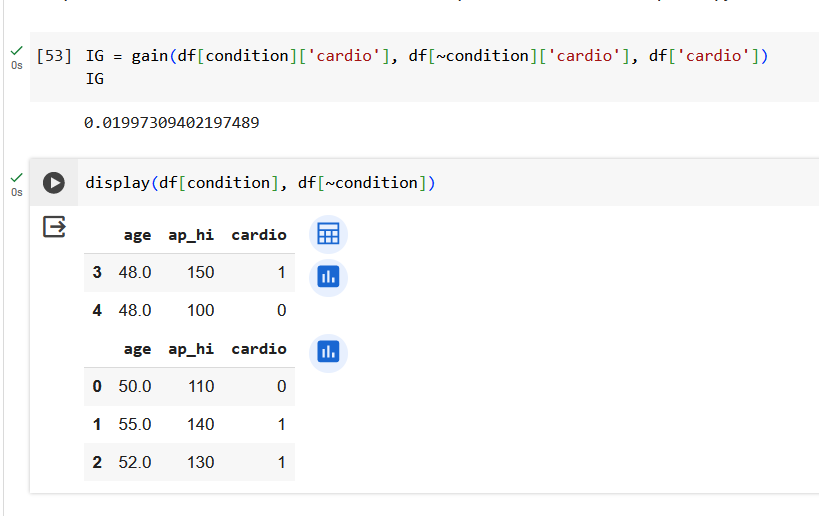
Task: Select the IG output value 0.01997309402197489
Action: pos(171,123)
